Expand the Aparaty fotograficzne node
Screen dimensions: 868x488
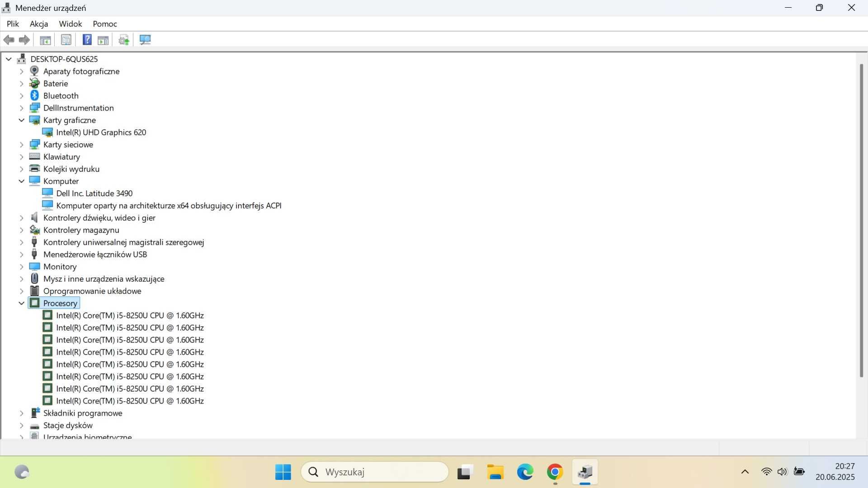(x=21, y=71)
